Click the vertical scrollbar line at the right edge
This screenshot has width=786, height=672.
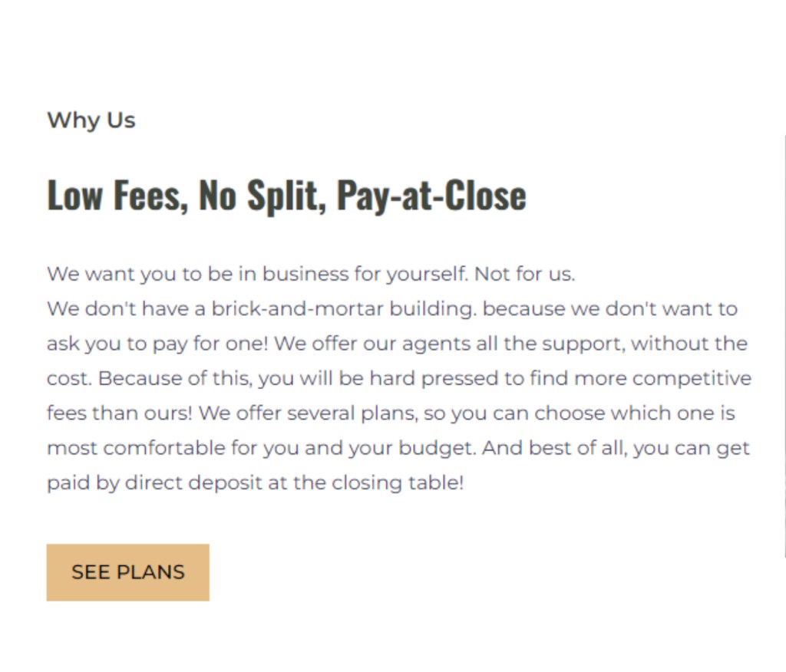point(784,345)
